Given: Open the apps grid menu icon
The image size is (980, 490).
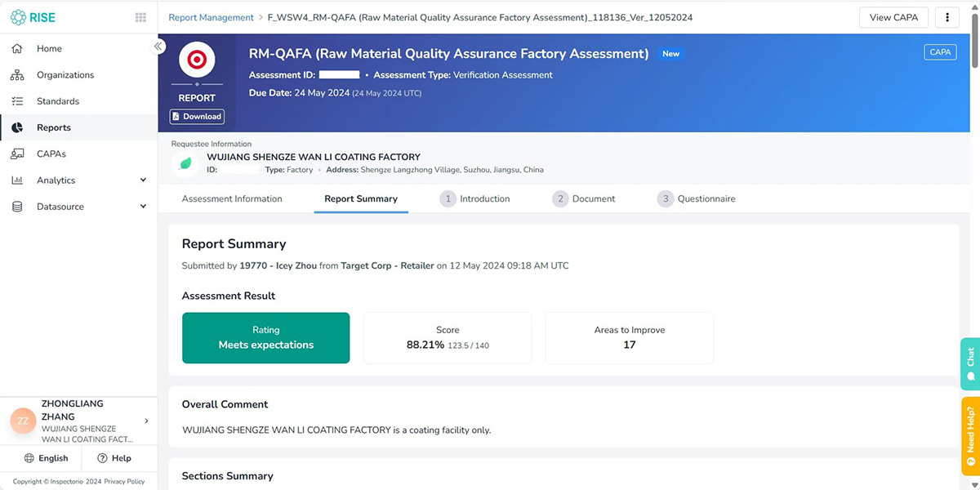Looking at the screenshot, I should coord(140,17).
